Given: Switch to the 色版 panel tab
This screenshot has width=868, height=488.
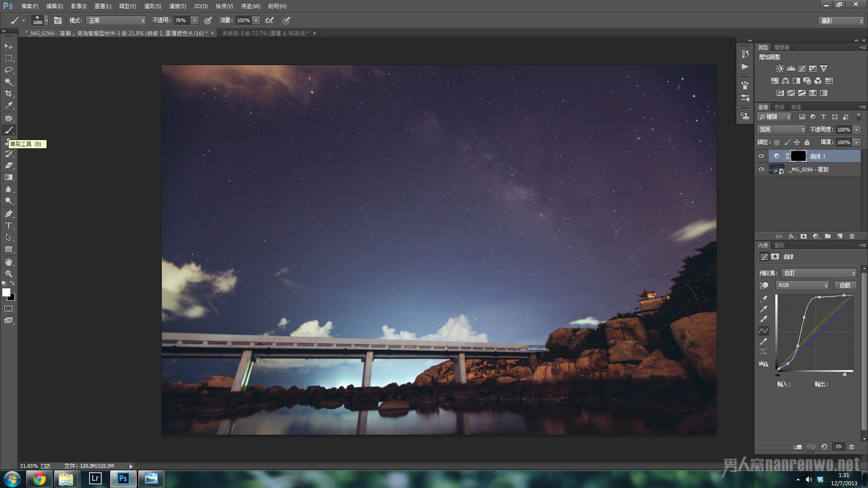Looking at the screenshot, I should tap(780, 107).
